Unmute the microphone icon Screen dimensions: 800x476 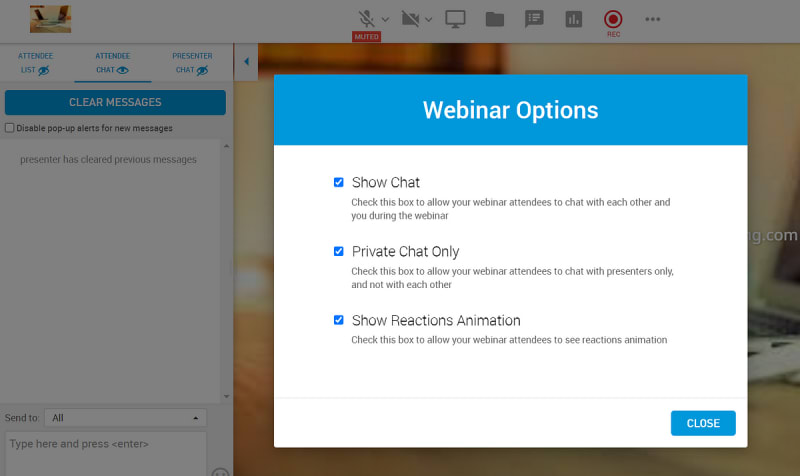click(x=367, y=18)
